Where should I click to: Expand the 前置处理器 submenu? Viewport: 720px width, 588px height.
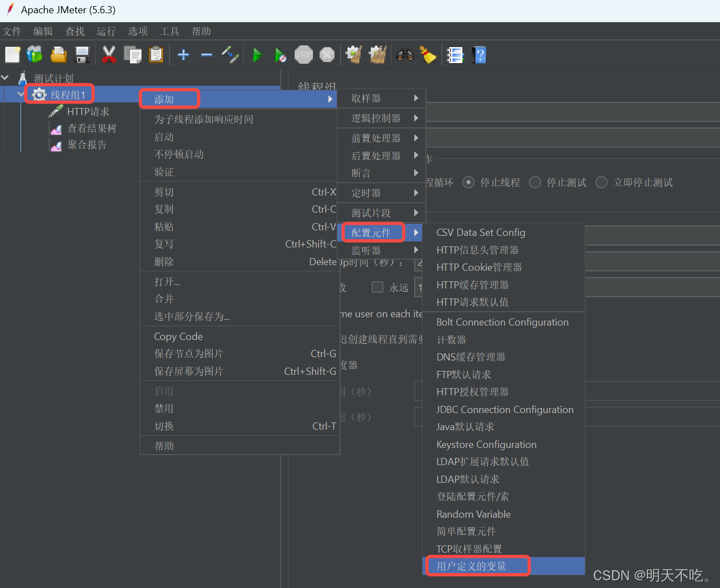(x=382, y=138)
